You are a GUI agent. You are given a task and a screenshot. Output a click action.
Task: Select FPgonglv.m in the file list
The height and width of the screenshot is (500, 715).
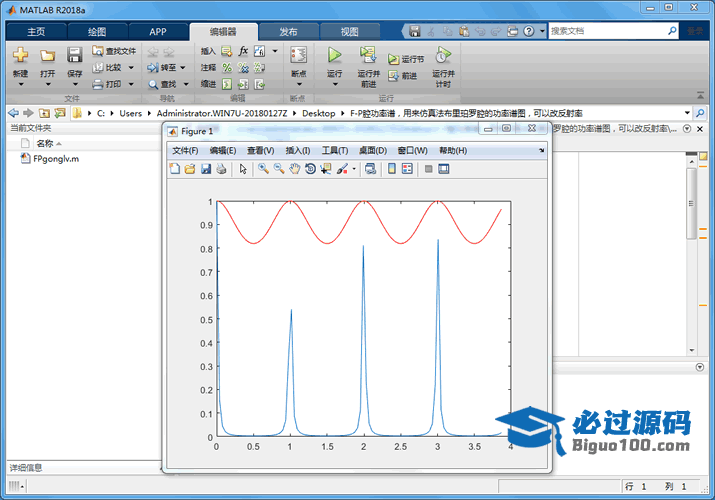click(x=54, y=158)
